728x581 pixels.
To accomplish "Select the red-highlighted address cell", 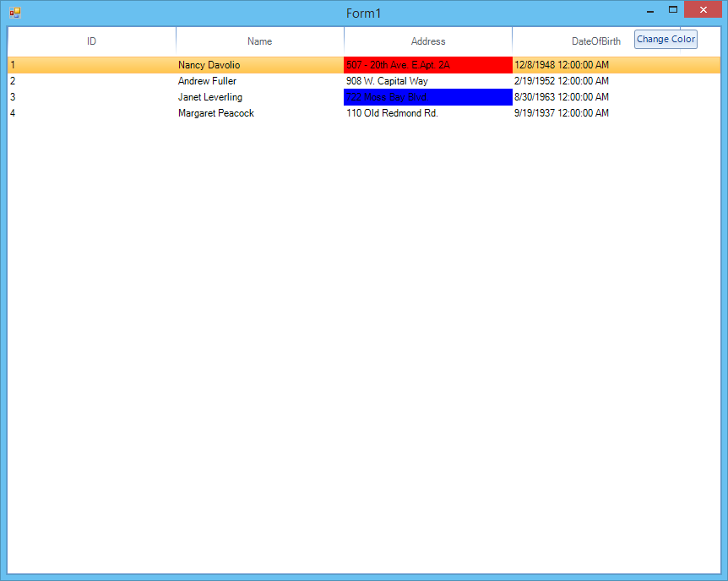I will tap(427, 65).
